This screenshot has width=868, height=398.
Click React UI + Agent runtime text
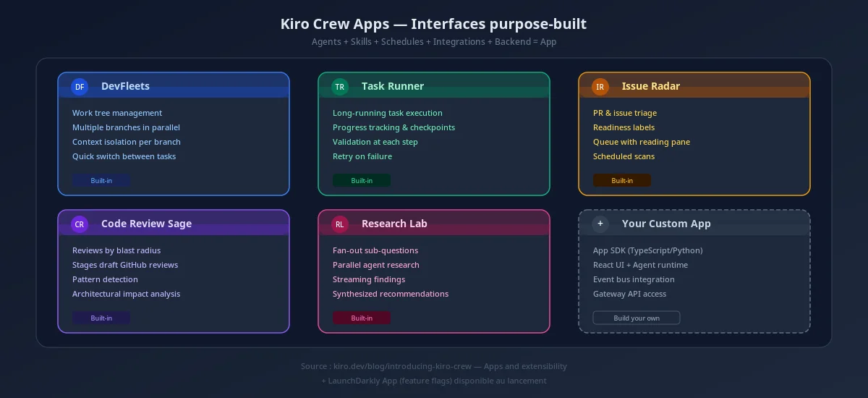pyautogui.click(x=640, y=265)
